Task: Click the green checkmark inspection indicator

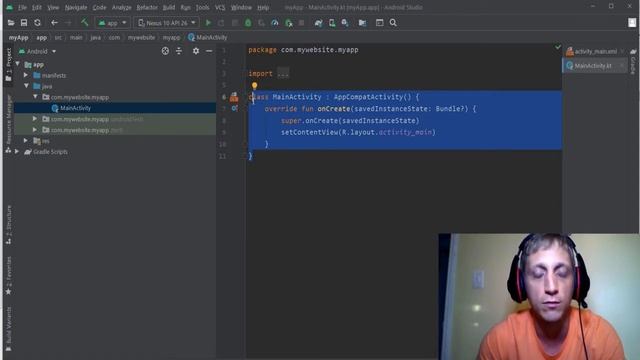Action: (x=558, y=47)
